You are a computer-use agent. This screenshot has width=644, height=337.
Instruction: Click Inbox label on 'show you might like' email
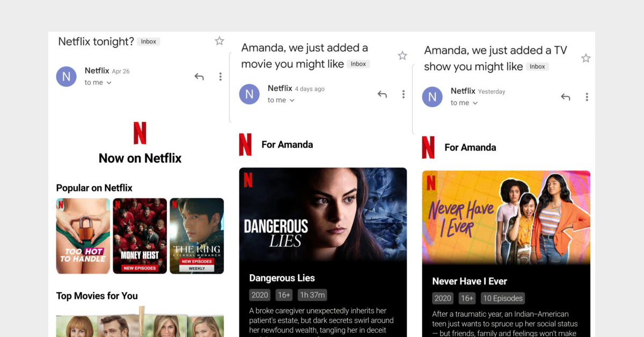point(537,67)
